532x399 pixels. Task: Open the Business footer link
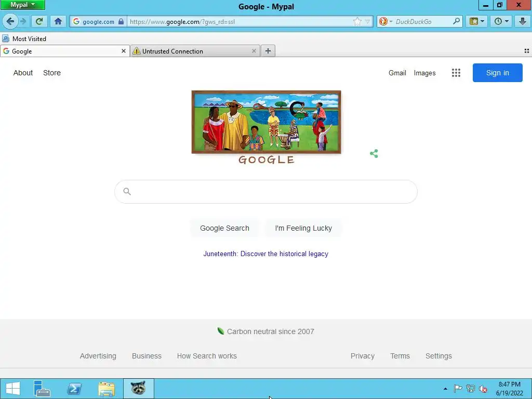tap(147, 356)
